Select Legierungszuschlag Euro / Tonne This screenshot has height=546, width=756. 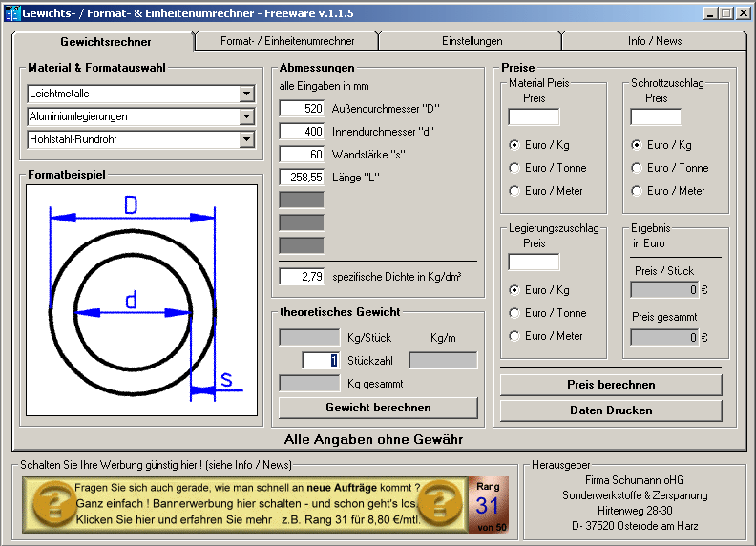(x=514, y=313)
